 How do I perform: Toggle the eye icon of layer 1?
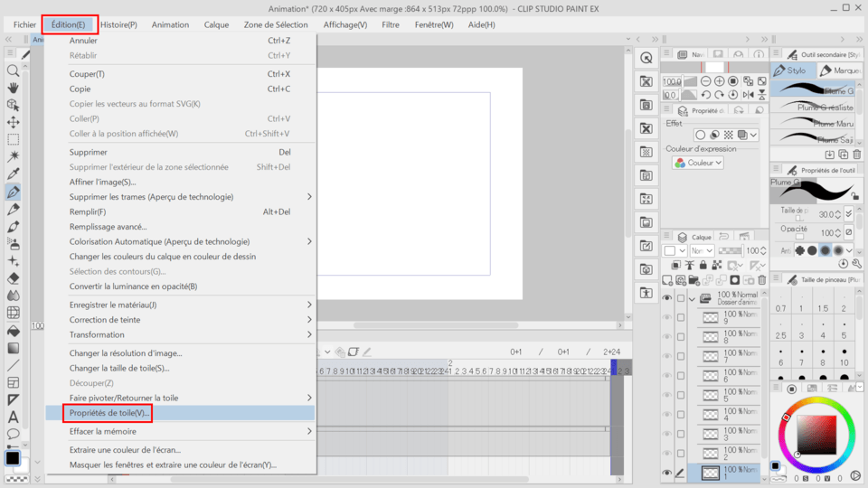click(667, 473)
